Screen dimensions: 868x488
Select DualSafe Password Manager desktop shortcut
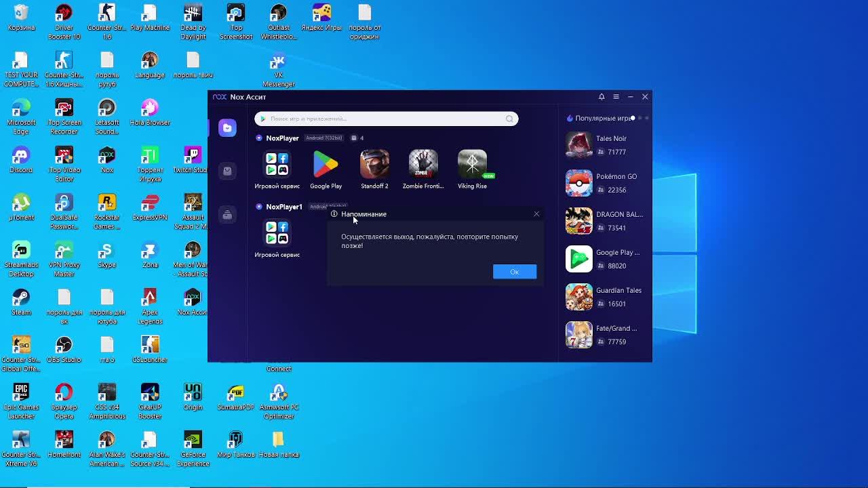coord(64,212)
